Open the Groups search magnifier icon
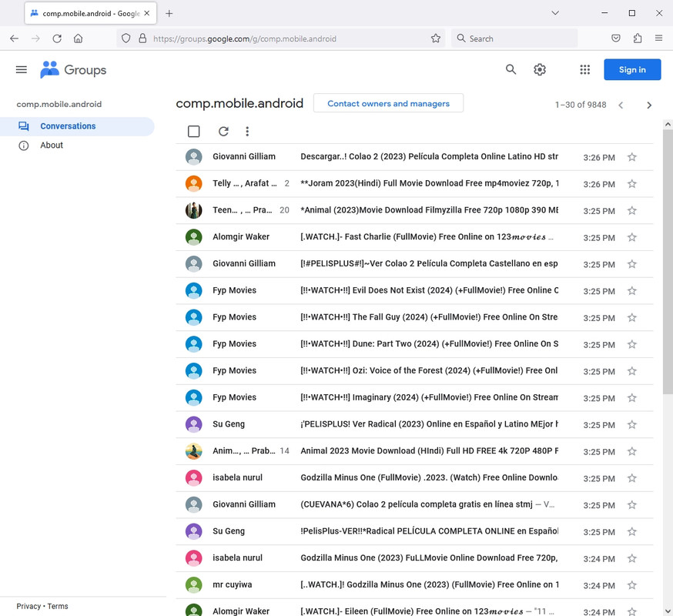Image resolution: width=673 pixels, height=616 pixels. point(511,69)
